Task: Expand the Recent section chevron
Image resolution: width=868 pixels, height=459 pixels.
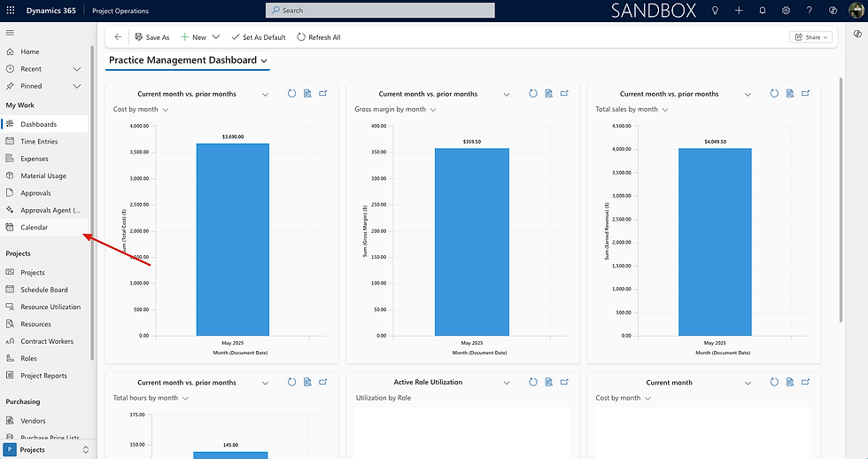Action: coord(77,69)
